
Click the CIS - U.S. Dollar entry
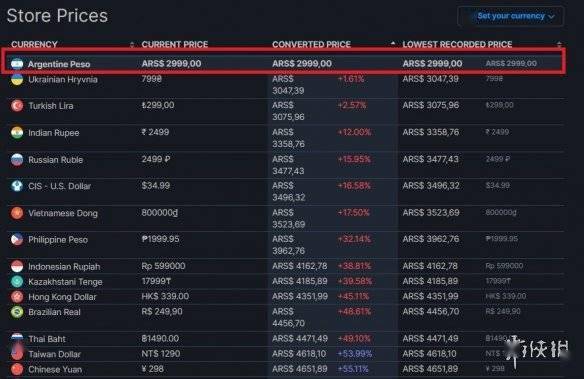(x=60, y=186)
